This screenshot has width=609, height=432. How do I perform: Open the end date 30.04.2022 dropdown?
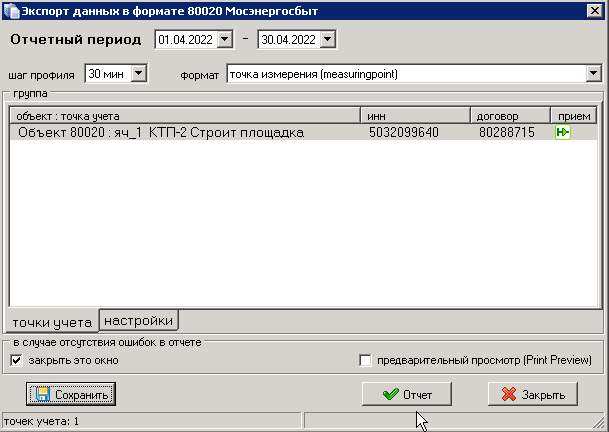click(328, 39)
